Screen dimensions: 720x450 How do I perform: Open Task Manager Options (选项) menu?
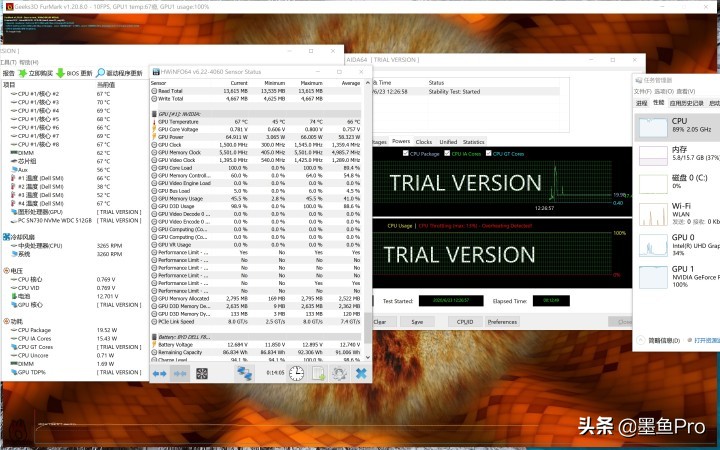pyautogui.click(x=663, y=91)
